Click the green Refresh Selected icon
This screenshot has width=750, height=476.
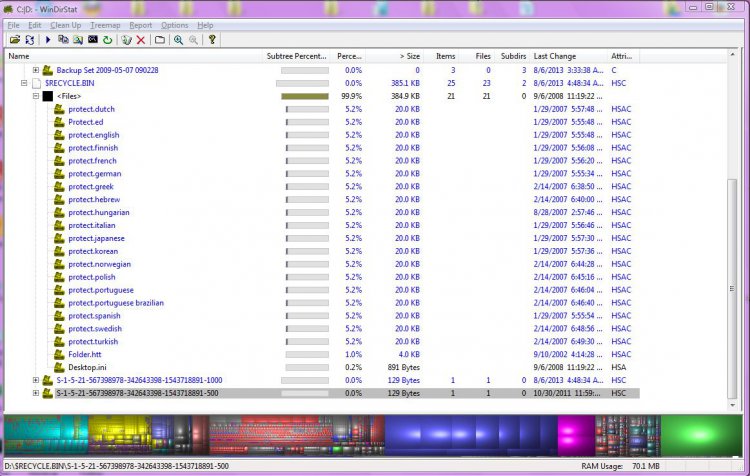108,40
